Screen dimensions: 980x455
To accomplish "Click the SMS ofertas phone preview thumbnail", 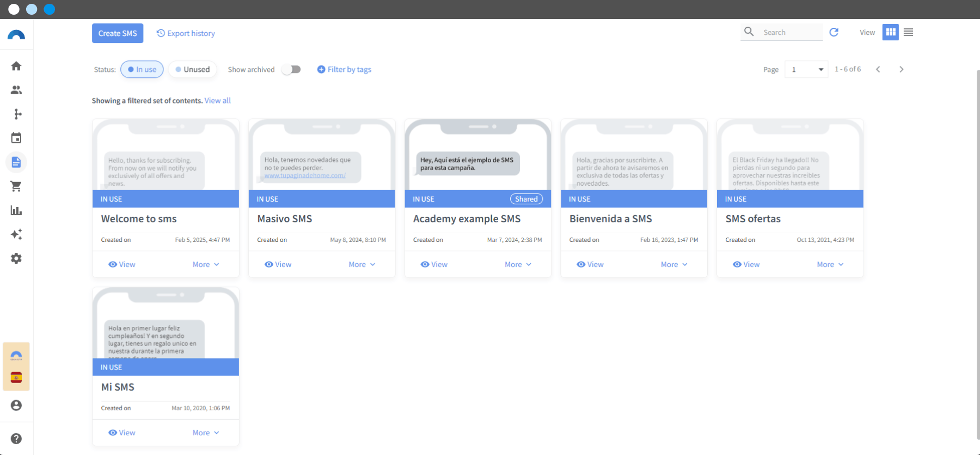I will point(790,155).
